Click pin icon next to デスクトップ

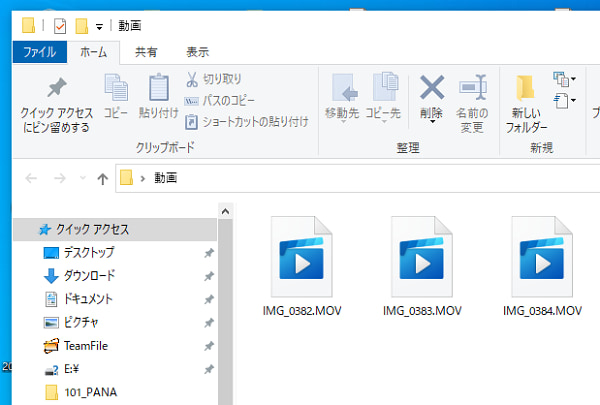pyautogui.click(x=209, y=253)
